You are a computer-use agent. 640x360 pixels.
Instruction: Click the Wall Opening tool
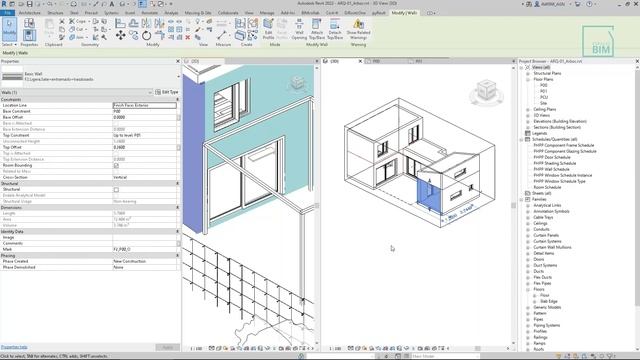click(x=299, y=29)
